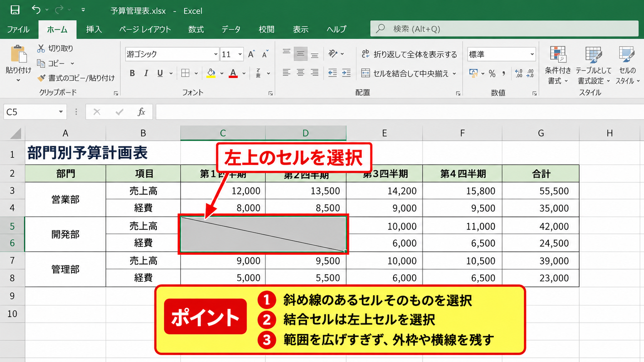Image resolution: width=644 pixels, height=362 pixels.
Task: Click the Format Painter brush icon
Action: coord(41,78)
